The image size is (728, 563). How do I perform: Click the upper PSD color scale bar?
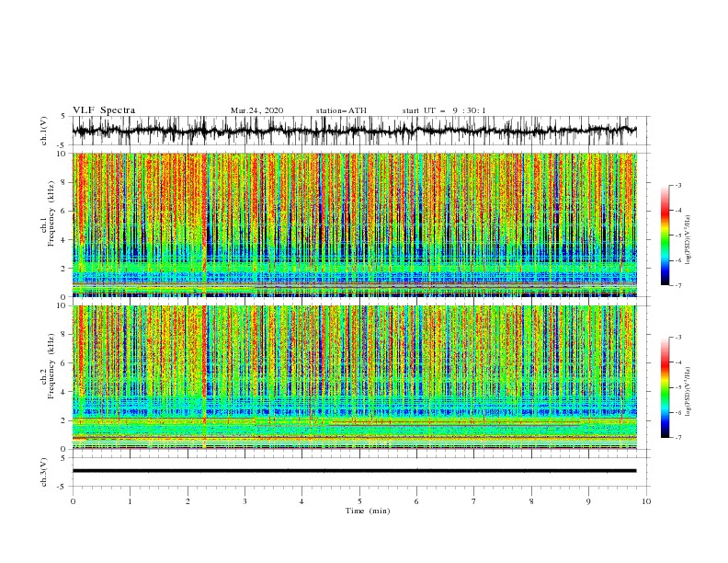[665, 236]
